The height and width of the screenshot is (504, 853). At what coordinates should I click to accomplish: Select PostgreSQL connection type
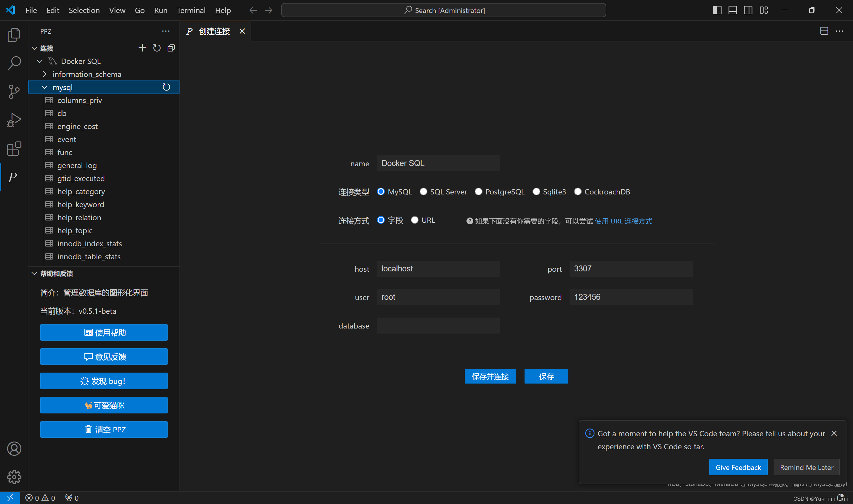(479, 191)
